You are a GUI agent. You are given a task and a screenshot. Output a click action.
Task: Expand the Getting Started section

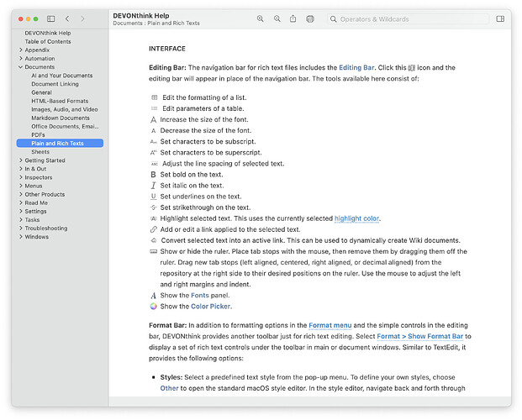pyautogui.click(x=20, y=160)
